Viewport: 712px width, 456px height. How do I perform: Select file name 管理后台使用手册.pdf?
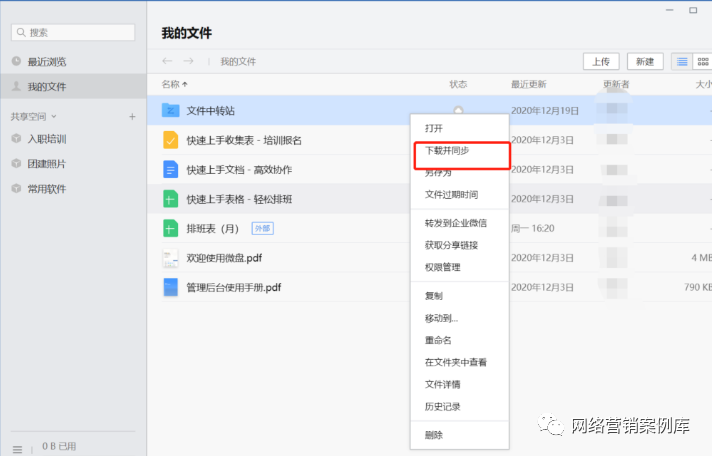coord(234,287)
